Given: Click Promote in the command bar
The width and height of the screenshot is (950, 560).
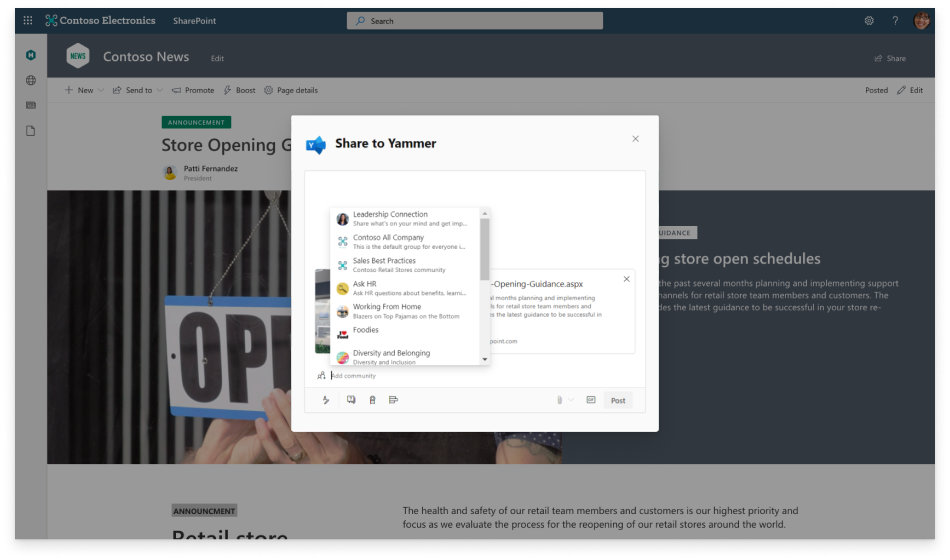Looking at the screenshot, I should [x=193, y=90].
